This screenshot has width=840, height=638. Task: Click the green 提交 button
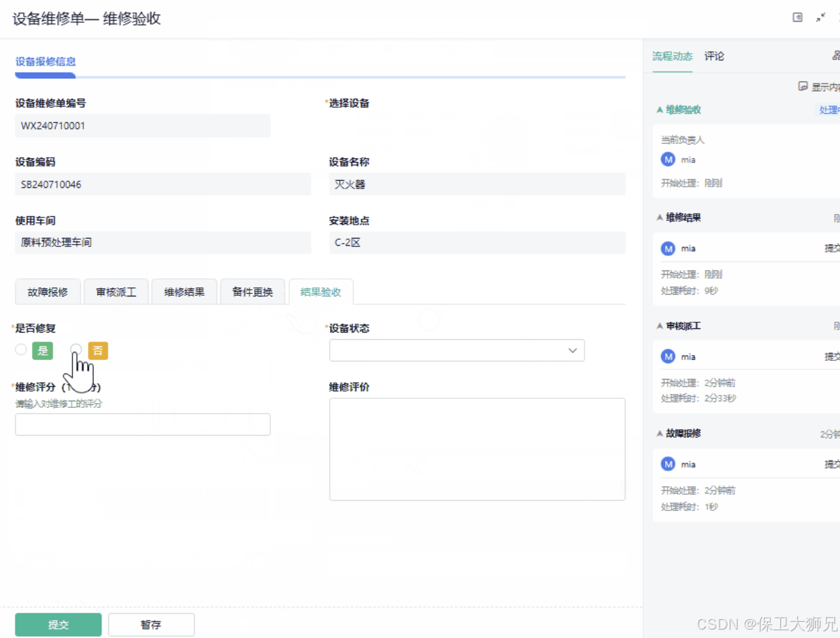[x=58, y=625]
